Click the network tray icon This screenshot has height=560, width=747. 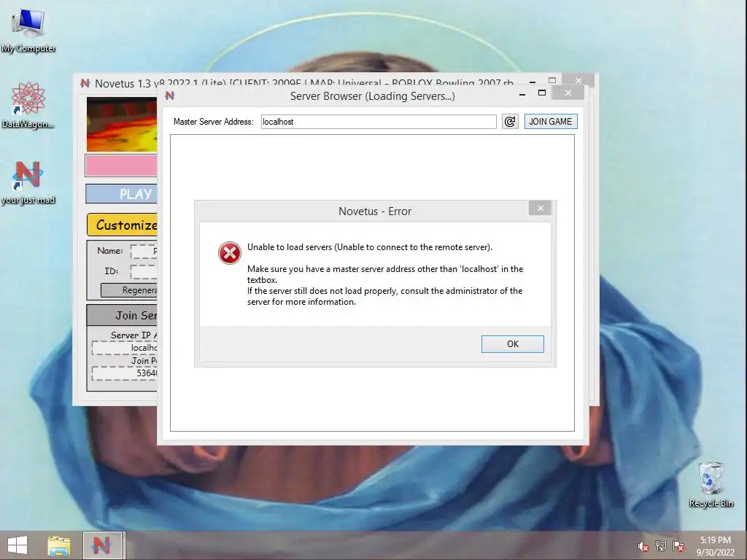(661, 546)
